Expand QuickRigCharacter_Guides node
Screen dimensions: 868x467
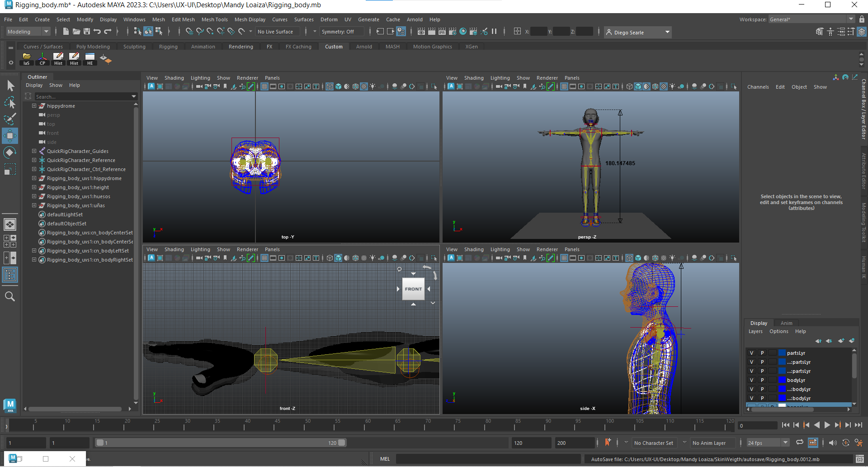34,151
